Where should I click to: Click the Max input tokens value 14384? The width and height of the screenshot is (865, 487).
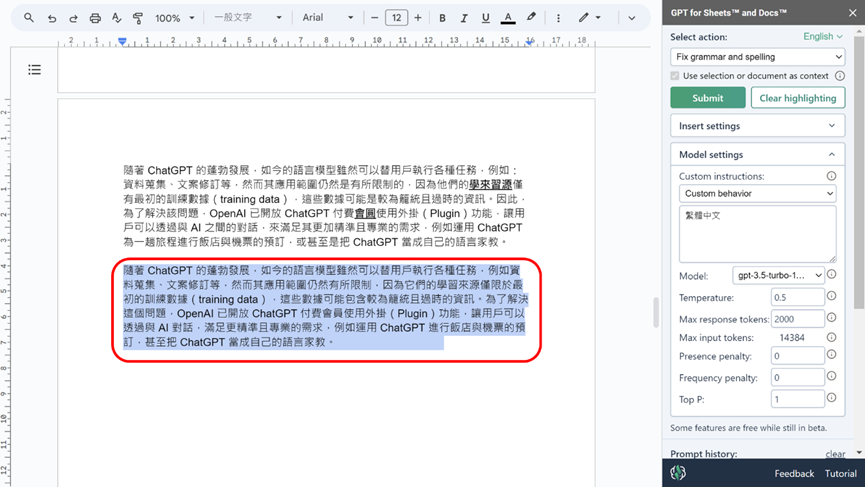[792, 338]
